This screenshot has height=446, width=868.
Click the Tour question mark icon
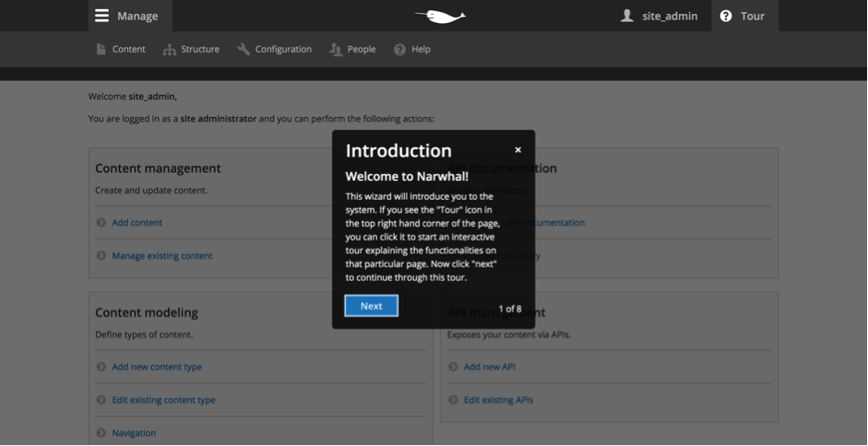tap(726, 16)
